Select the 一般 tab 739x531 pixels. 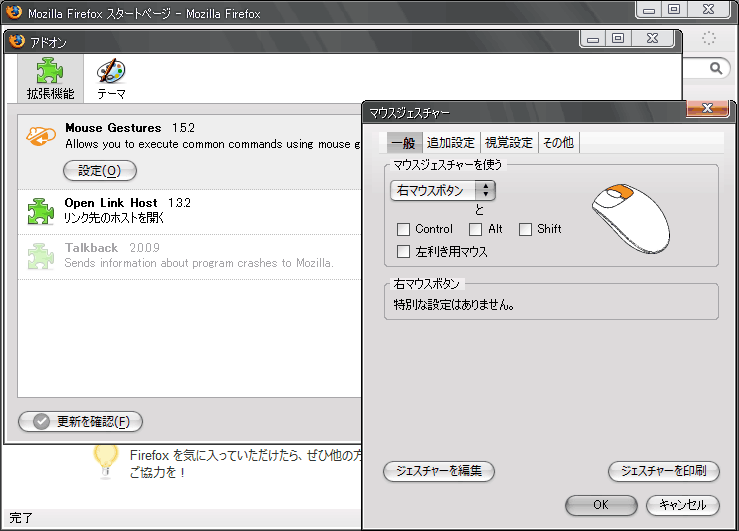(x=403, y=143)
